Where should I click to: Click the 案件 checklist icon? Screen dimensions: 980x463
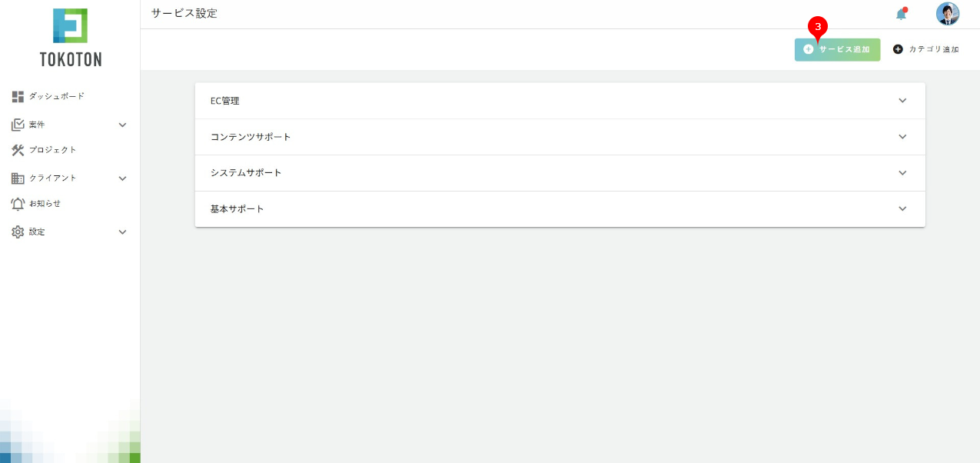(x=18, y=125)
